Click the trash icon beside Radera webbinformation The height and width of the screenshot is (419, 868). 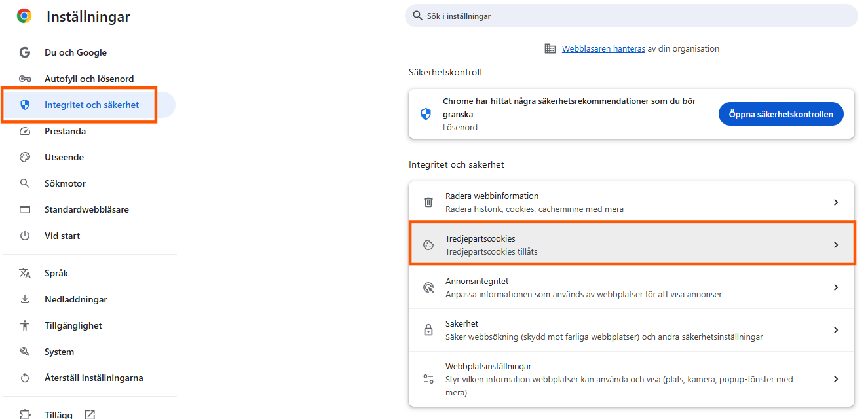click(428, 202)
